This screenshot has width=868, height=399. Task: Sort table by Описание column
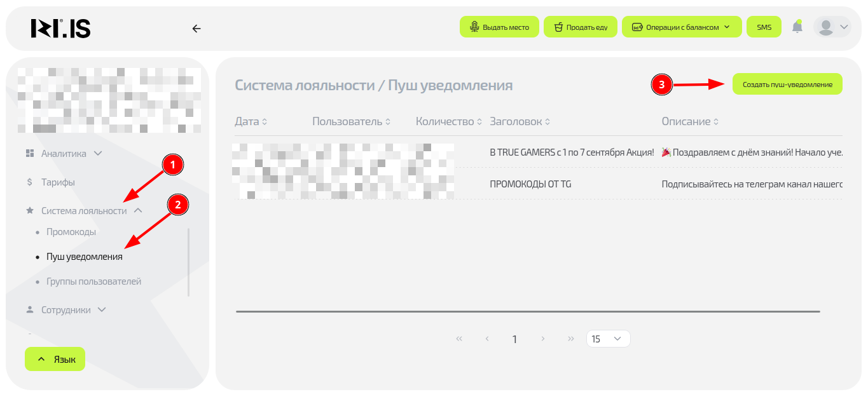[689, 121]
